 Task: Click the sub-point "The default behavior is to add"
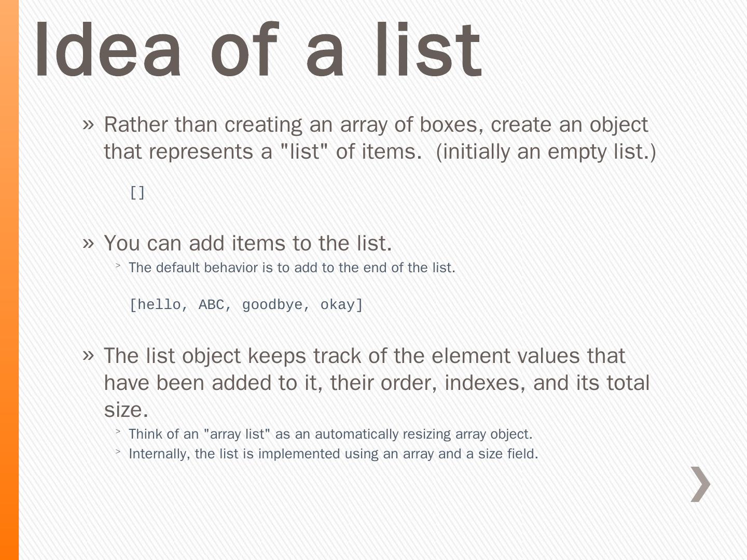pos(292,268)
